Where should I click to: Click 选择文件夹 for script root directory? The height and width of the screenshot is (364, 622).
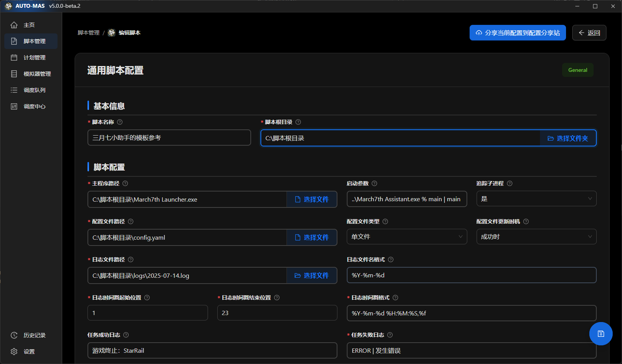point(568,138)
